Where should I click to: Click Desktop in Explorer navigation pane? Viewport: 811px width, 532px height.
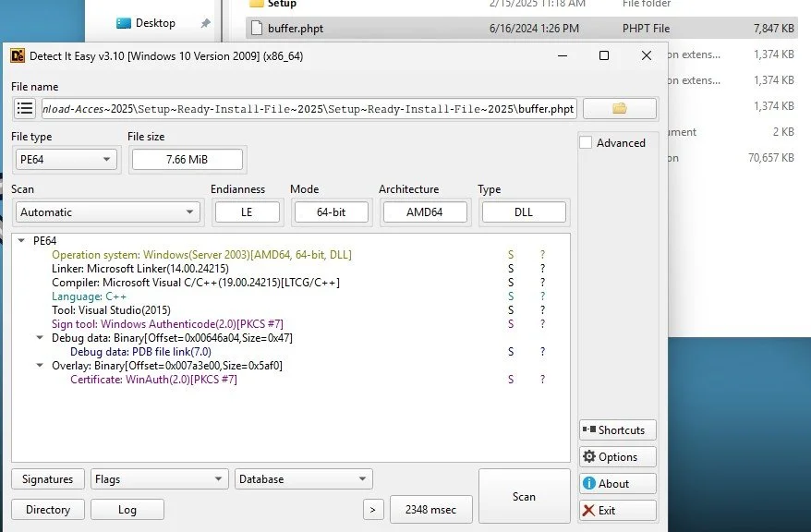coord(155,23)
